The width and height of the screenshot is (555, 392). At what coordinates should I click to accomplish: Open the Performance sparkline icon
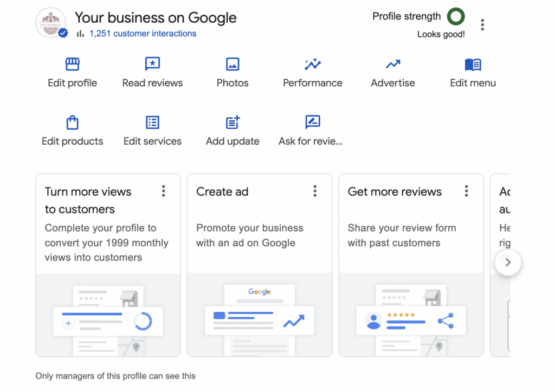click(313, 64)
